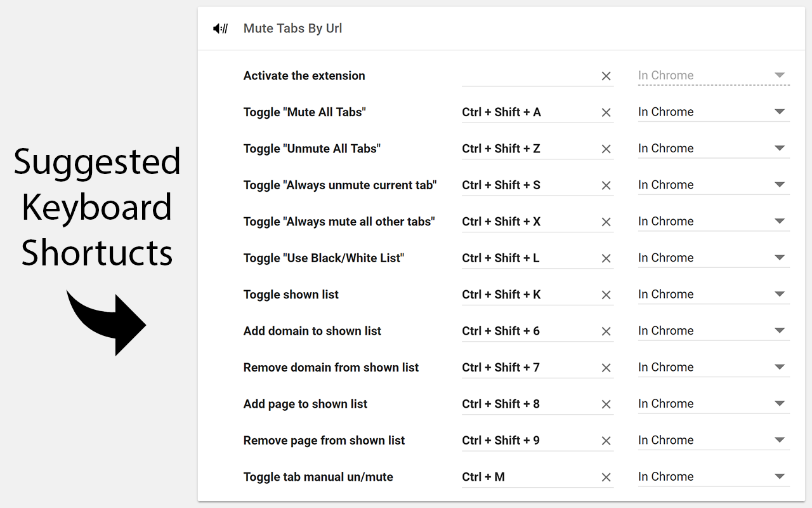Open scope dropdown for "Always unmute current tab"

[714, 185]
